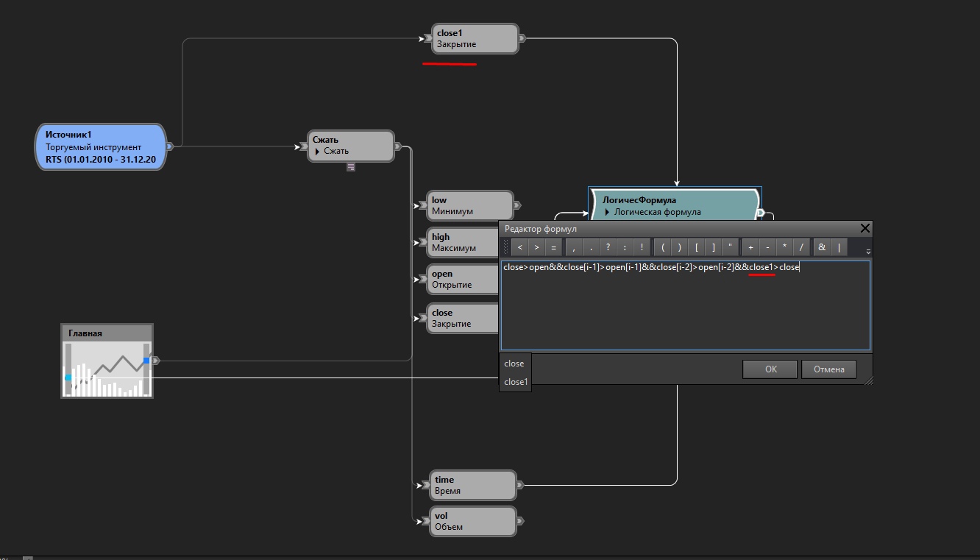This screenshot has height=560, width=980.
Task: Click the input connector of high block
Action: pyautogui.click(x=422, y=242)
